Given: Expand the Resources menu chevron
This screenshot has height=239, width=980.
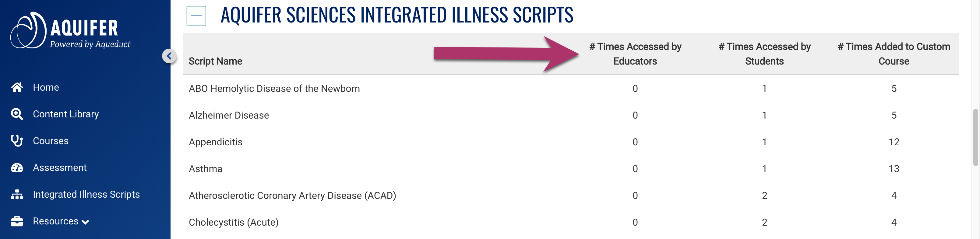Looking at the screenshot, I should (86, 222).
